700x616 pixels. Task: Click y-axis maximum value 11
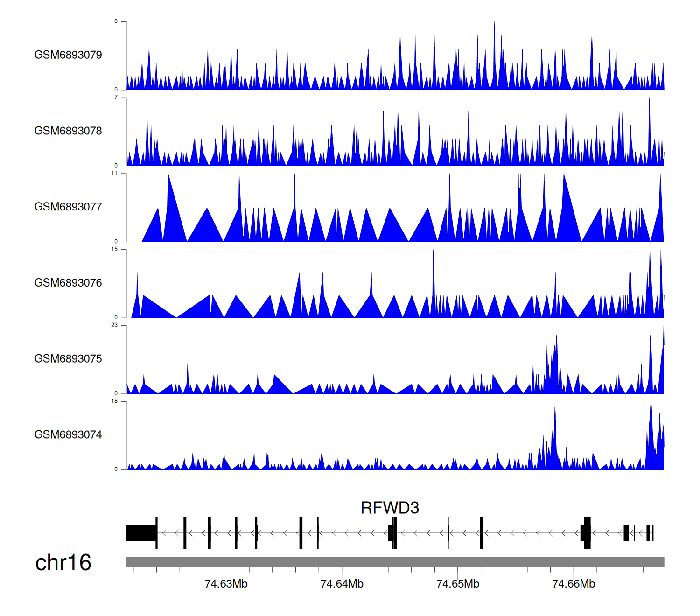pyautogui.click(x=114, y=174)
